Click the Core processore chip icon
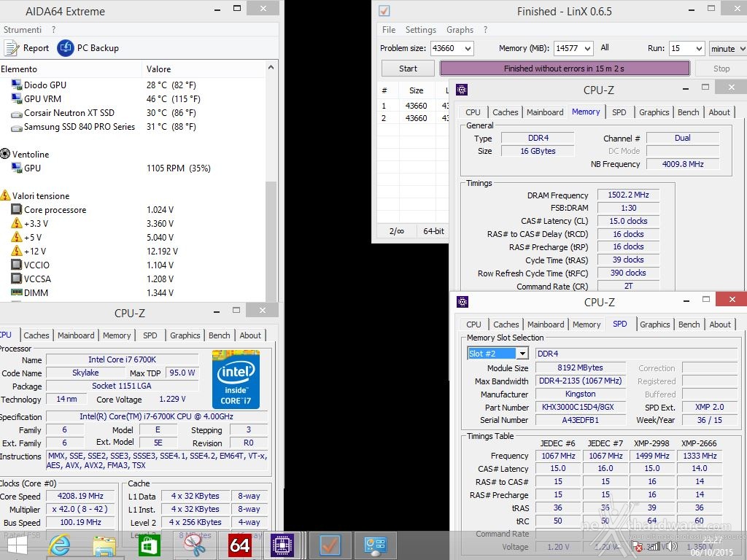This screenshot has width=747, height=560. (17, 209)
